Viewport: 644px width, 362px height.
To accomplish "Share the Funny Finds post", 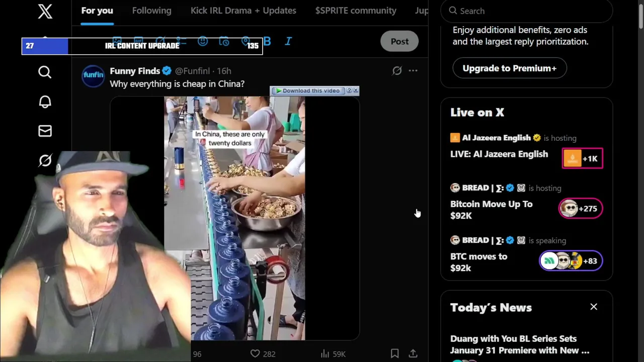I will coord(413,354).
